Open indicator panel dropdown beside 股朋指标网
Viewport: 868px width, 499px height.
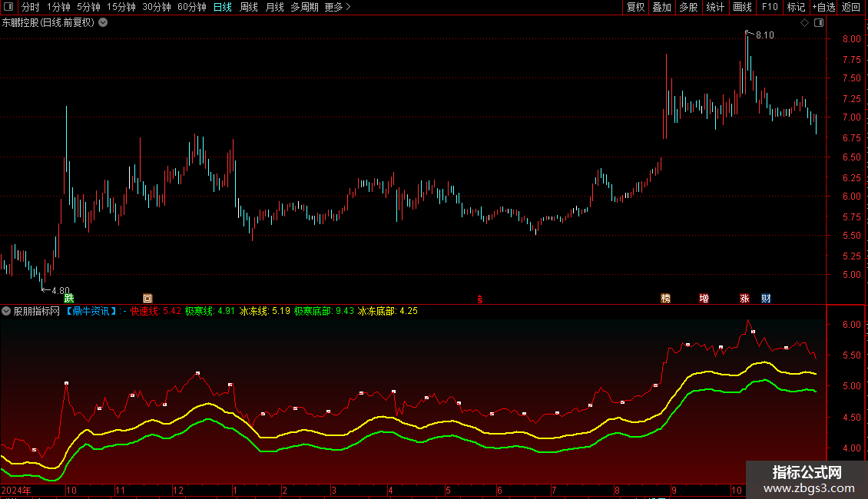click(6, 312)
